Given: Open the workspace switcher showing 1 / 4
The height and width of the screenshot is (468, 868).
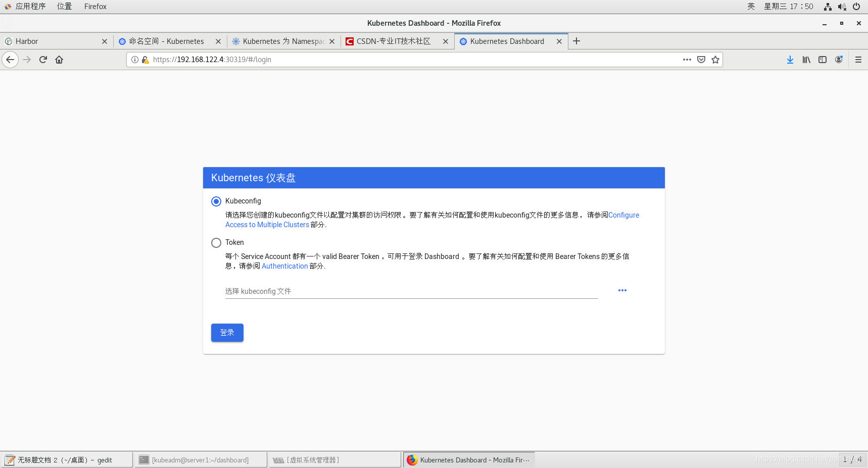Looking at the screenshot, I should (x=852, y=459).
